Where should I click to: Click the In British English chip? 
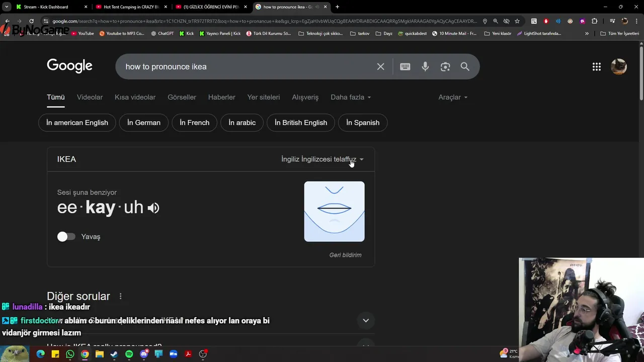coord(301,123)
